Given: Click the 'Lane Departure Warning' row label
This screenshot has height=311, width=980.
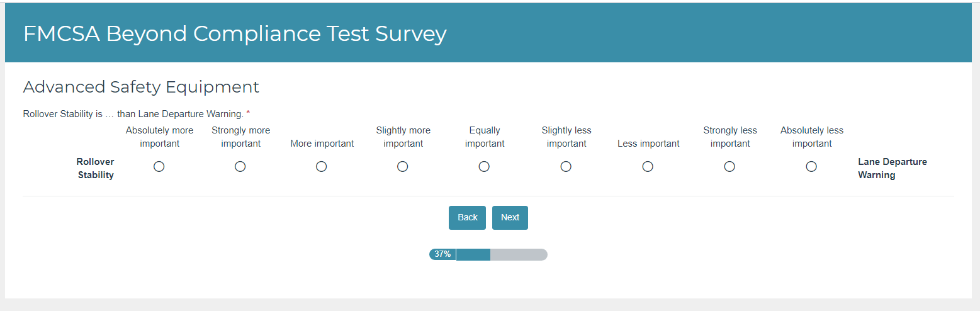Looking at the screenshot, I should pyautogui.click(x=892, y=169).
